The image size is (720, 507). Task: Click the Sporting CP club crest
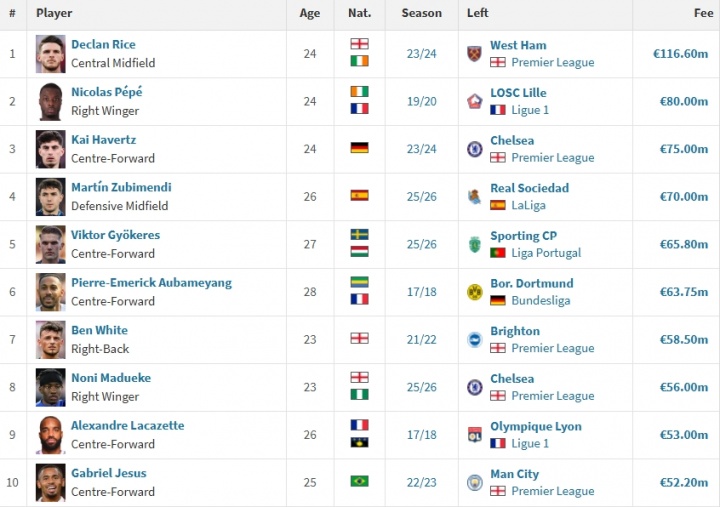pyautogui.click(x=474, y=244)
